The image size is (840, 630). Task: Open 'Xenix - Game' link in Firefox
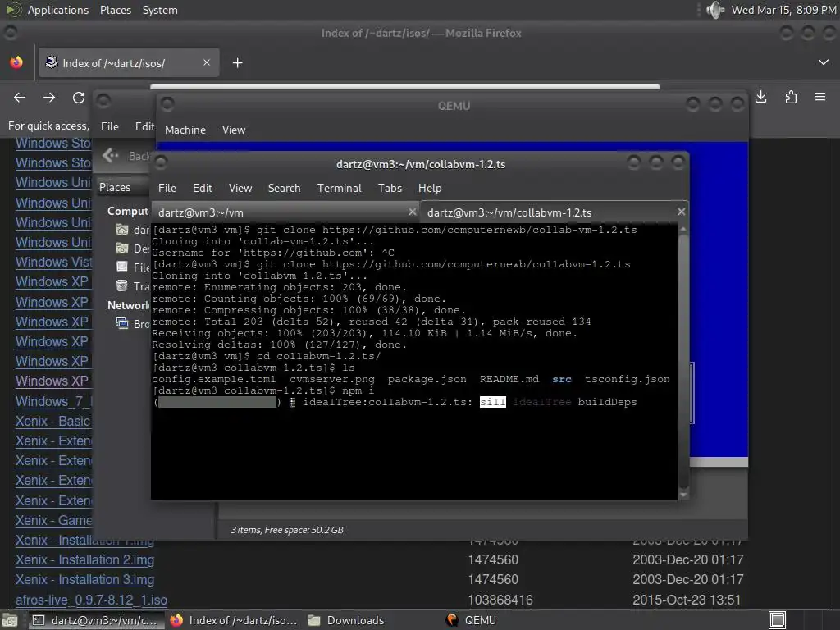pos(53,520)
